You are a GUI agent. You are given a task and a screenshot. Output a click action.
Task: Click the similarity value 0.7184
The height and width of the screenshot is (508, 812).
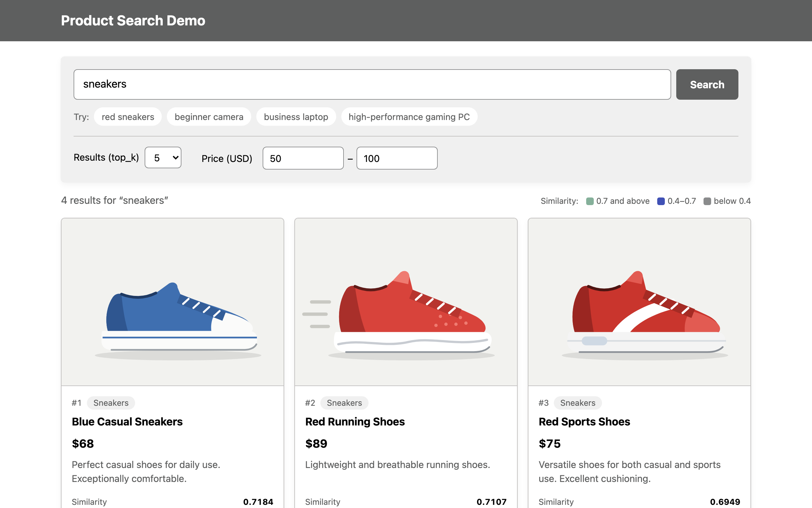[x=258, y=502]
